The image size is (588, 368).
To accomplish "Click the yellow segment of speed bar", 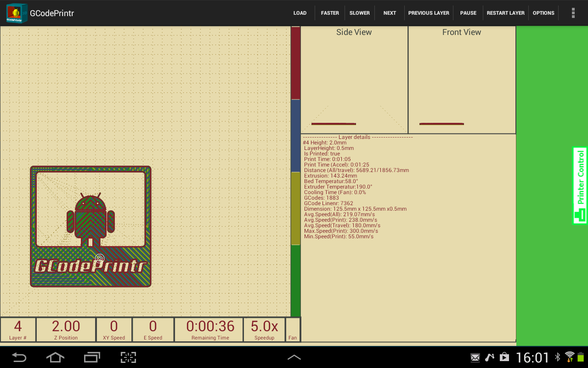I will (295, 208).
